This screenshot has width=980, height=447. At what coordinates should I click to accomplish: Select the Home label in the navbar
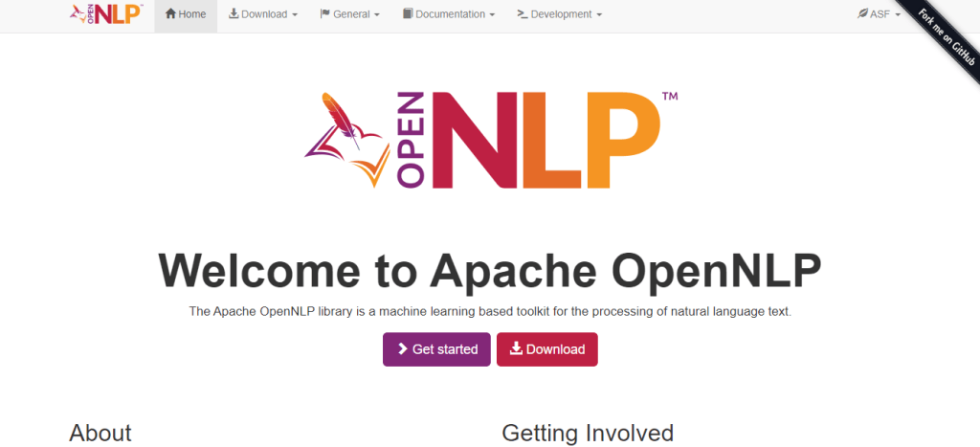pos(192,14)
